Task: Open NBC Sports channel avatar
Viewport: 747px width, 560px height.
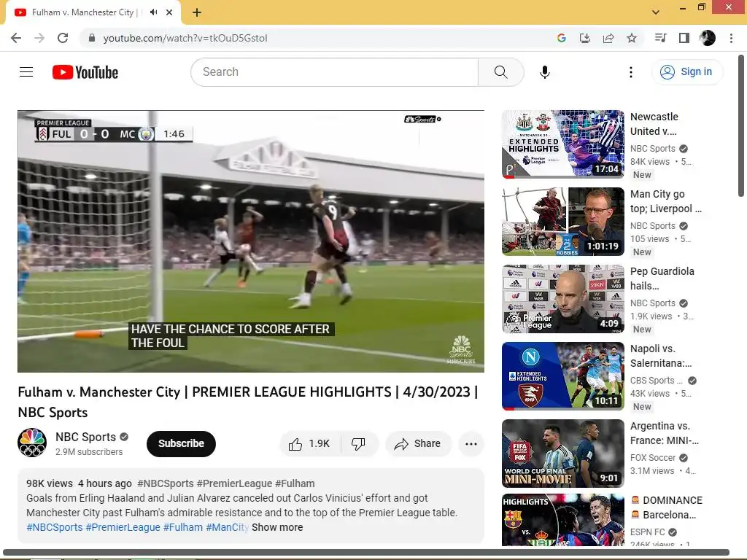Action: pos(32,443)
